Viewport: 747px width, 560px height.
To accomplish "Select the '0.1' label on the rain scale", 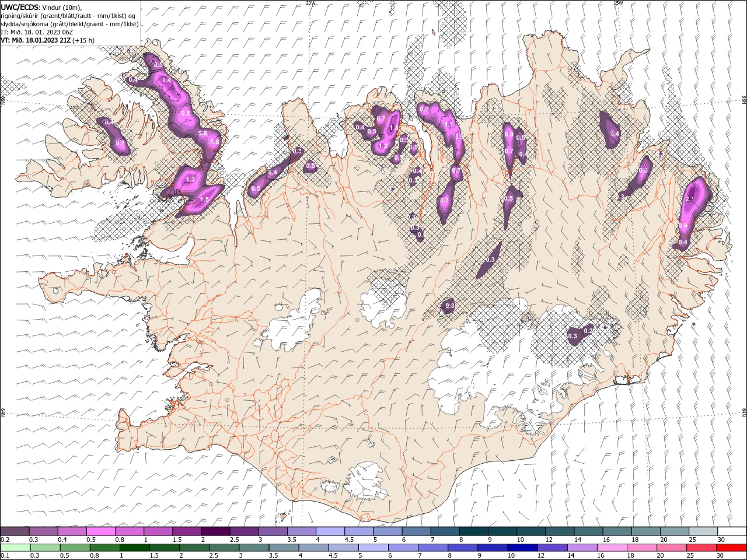I will click(5, 556).
